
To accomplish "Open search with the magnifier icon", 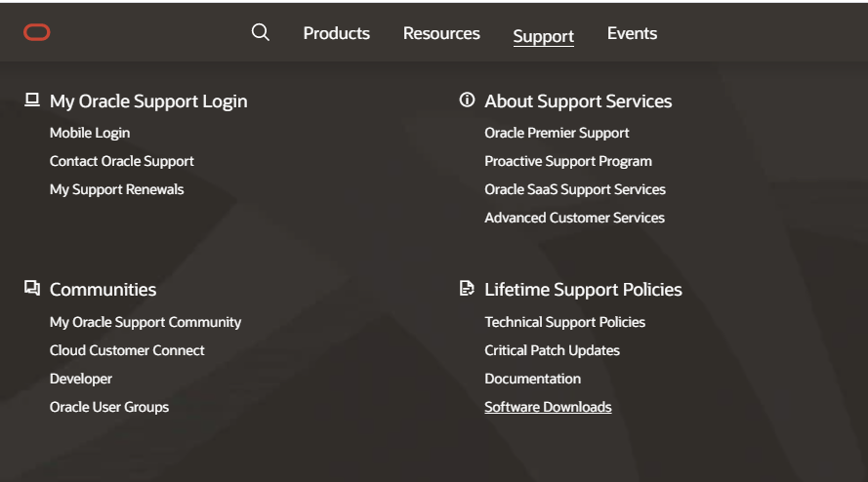I will point(260,32).
